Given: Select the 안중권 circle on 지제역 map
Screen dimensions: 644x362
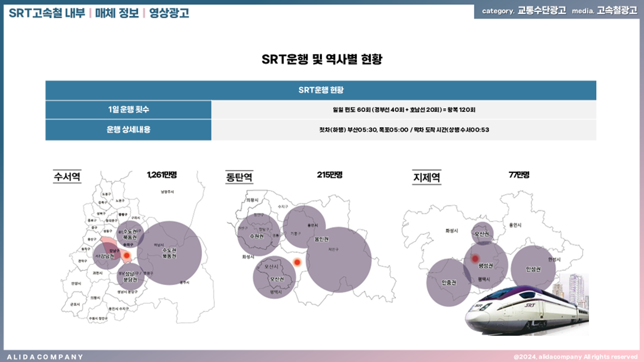Looking at the screenshot, I should [448, 282].
